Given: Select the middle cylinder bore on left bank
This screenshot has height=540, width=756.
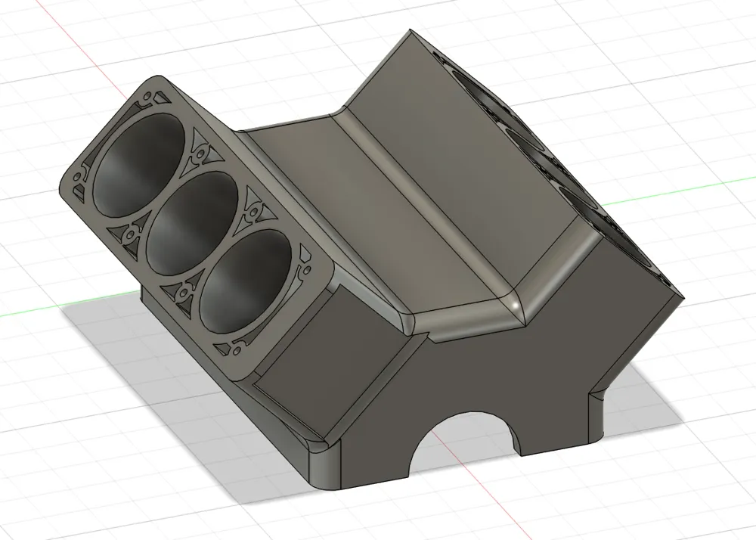Looking at the screenshot, I should click(192, 222).
